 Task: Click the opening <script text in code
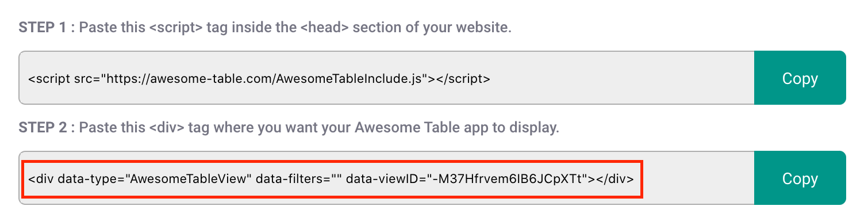coord(48,78)
